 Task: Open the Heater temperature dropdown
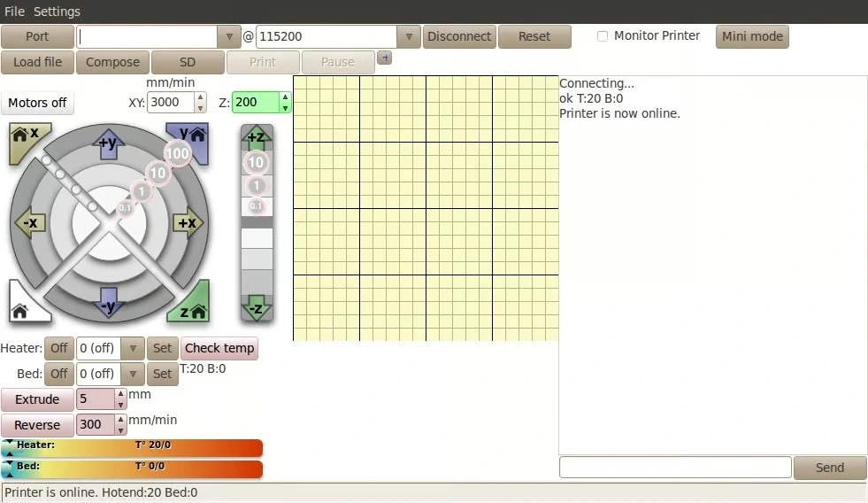point(132,348)
